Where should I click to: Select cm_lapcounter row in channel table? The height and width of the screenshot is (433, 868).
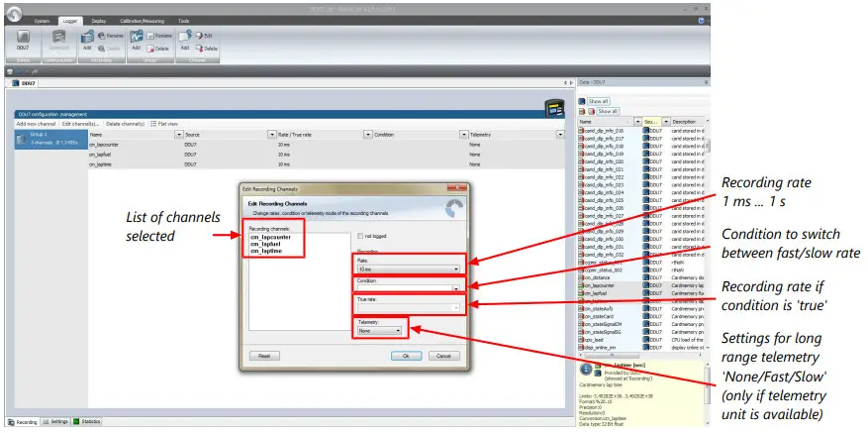(326, 145)
